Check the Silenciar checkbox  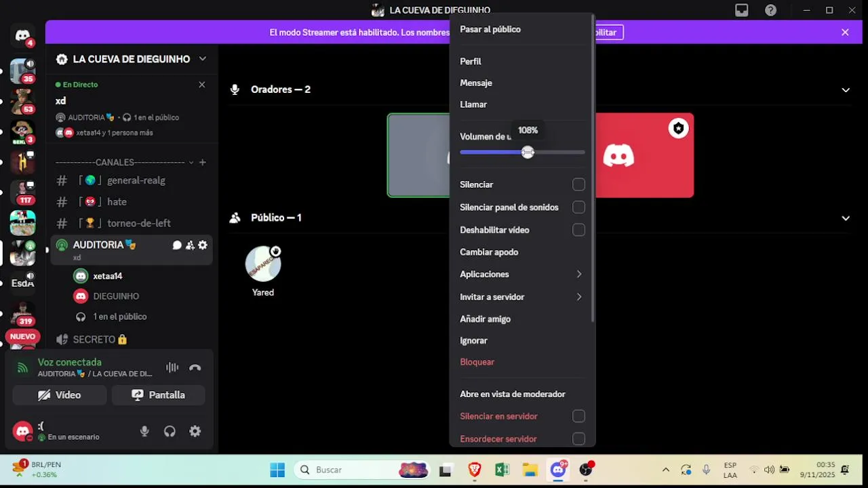pyautogui.click(x=578, y=184)
